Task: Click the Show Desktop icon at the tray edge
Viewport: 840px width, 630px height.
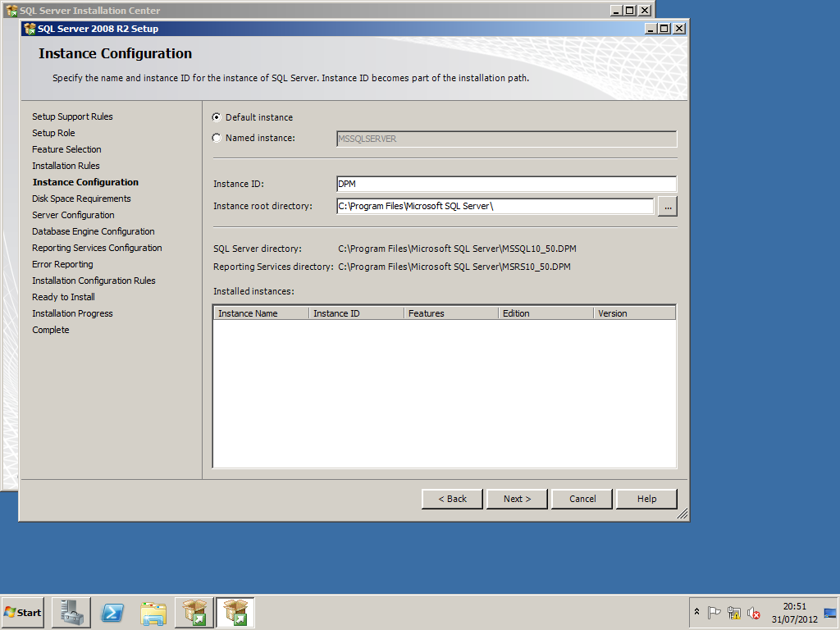Action: 830,613
